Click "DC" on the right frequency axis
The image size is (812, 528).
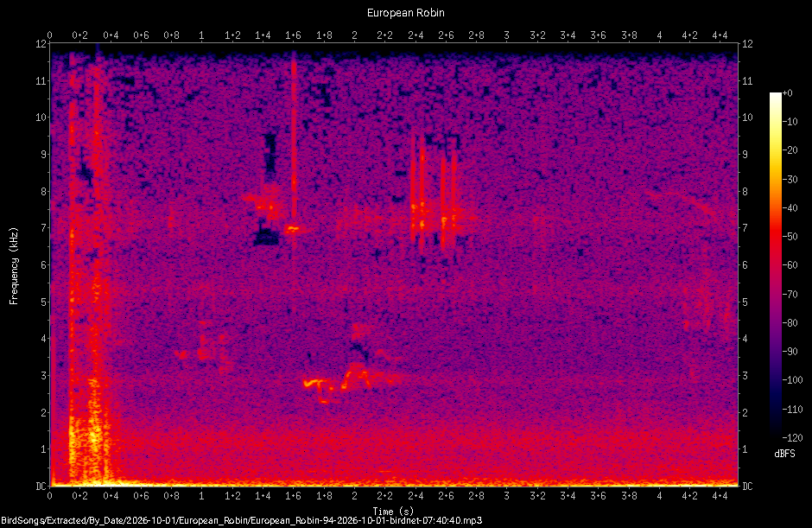(747, 486)
